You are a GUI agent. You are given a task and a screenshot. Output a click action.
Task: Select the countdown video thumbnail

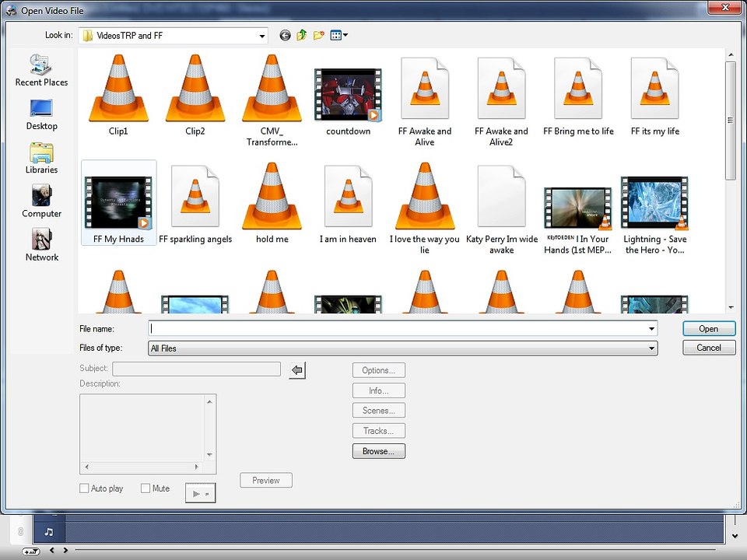(349, 100)
